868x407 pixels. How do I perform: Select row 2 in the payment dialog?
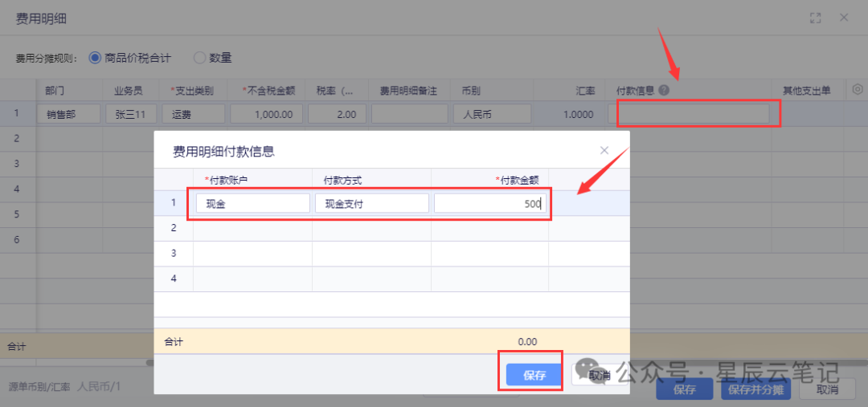pos(173,228)
